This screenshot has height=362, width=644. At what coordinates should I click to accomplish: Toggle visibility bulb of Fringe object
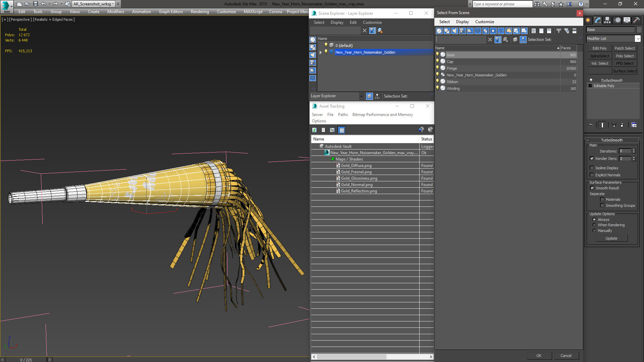pyautogui.click(x=437, y=68)
